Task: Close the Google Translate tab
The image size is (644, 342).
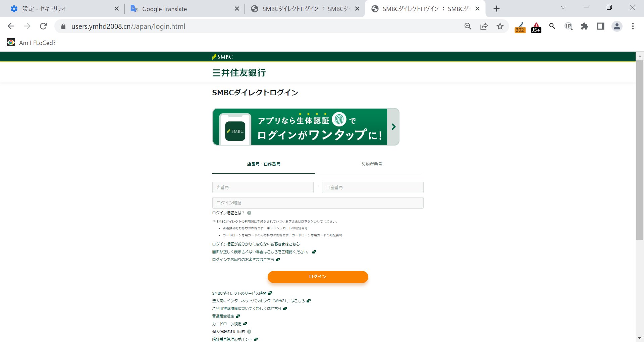Action: pos(237,9)
